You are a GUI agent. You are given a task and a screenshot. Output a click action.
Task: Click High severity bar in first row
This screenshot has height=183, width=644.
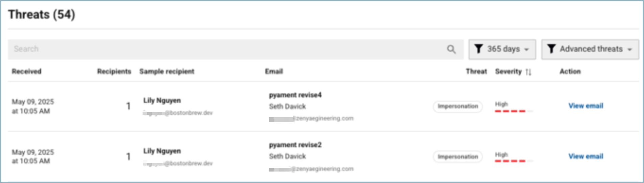point(510,111)
